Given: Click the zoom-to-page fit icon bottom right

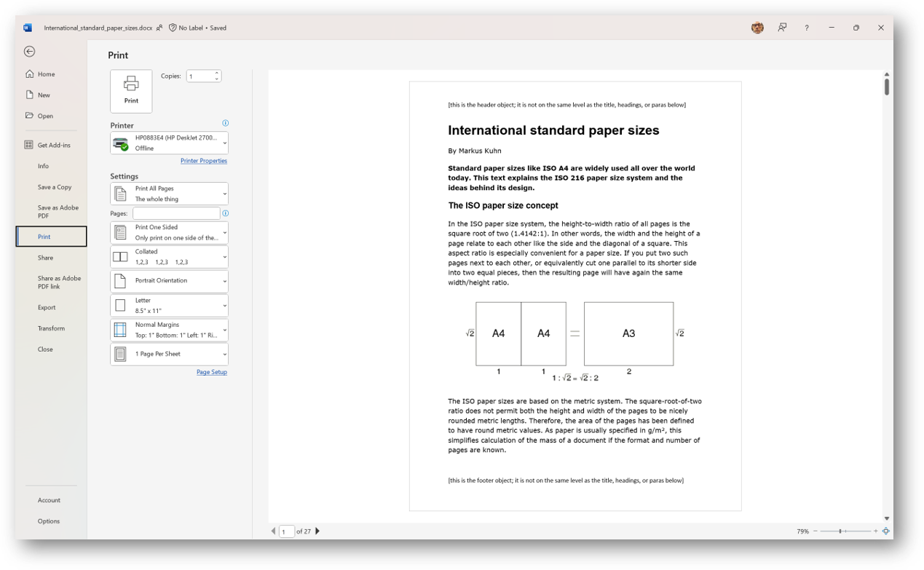Looking at the screenshot, I should click(885, 531).
